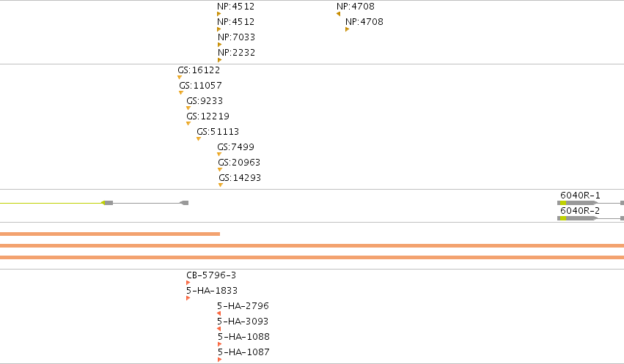
Task: Open the NP:4708 feature with left-pointing triangle
Action: pos(356,7)
